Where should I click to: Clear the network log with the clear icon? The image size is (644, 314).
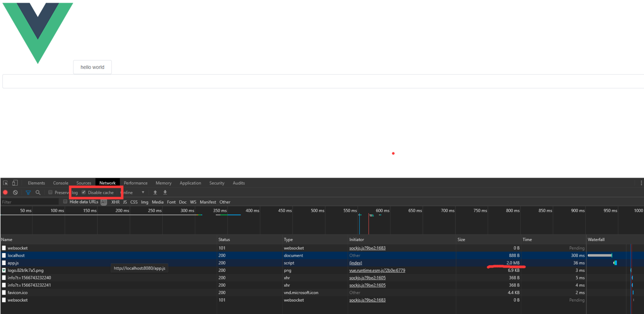15,192
